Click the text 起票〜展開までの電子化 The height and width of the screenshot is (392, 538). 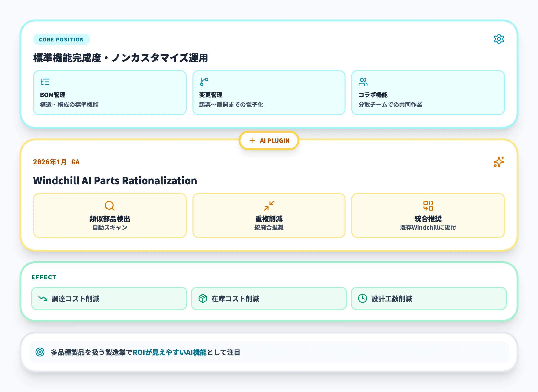tap(231, 105)
